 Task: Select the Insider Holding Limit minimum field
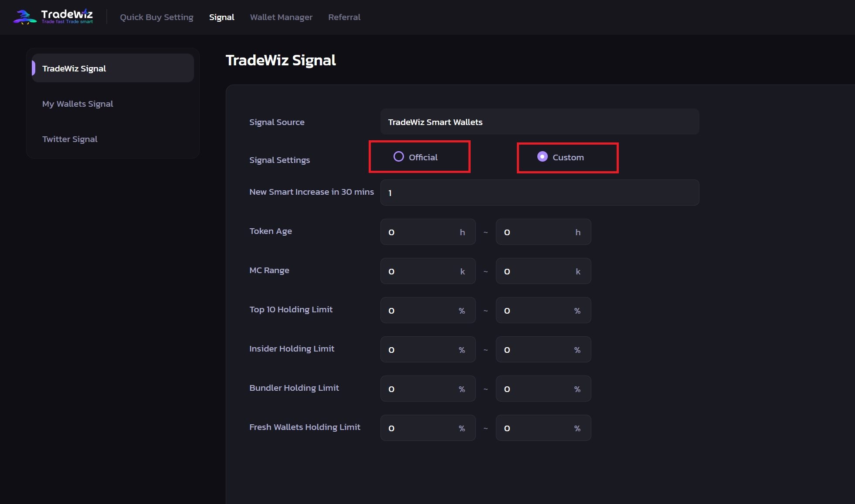[428, 349]
